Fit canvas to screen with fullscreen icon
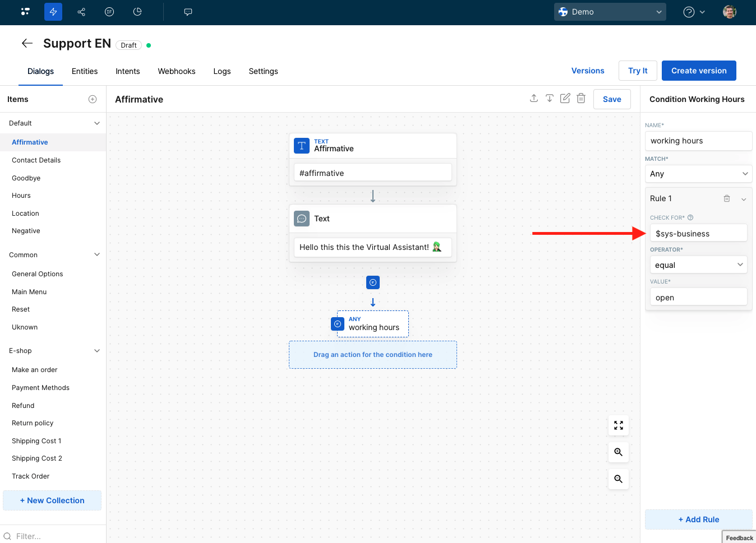Screen dimensions: 756x543 [x=618, y=426]
